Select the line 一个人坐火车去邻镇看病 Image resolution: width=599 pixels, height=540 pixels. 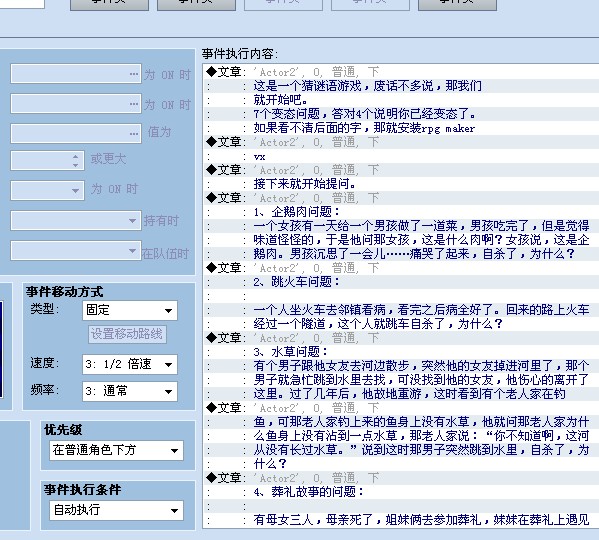coord(401,310)
